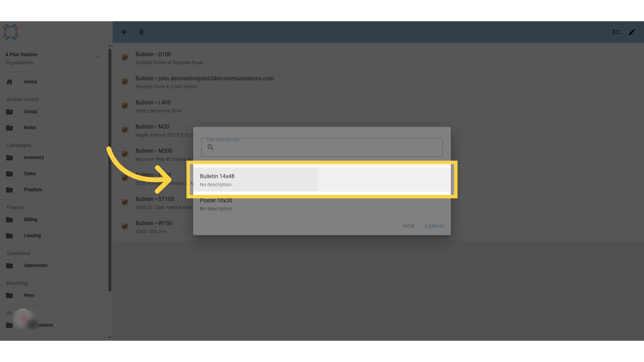Select the Poster 10x30 design type
Viewport: 644px width, 362px height.
[x=322, y=204]
